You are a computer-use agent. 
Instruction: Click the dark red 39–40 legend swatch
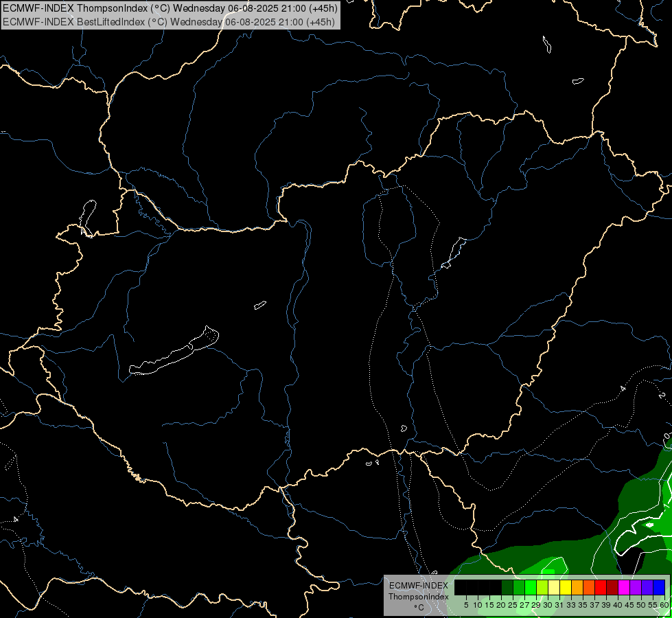(x=612, y=587)
